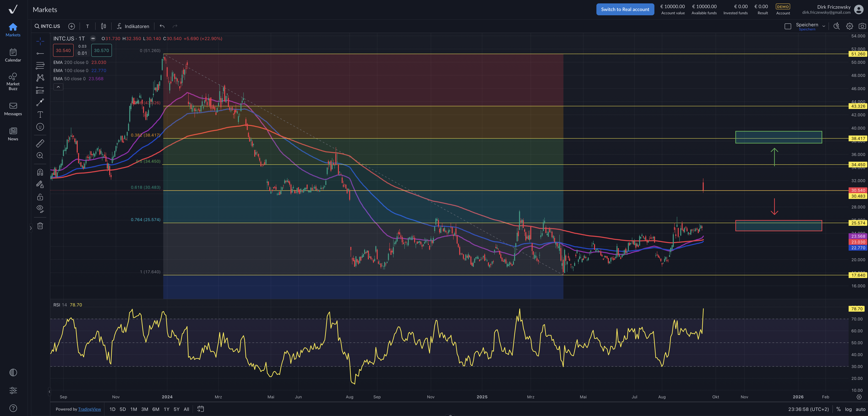Image resolution: width=868 pixels, height=416 pixels.
Task: Open chart settings gear icon
Action: tap(849, 26)
